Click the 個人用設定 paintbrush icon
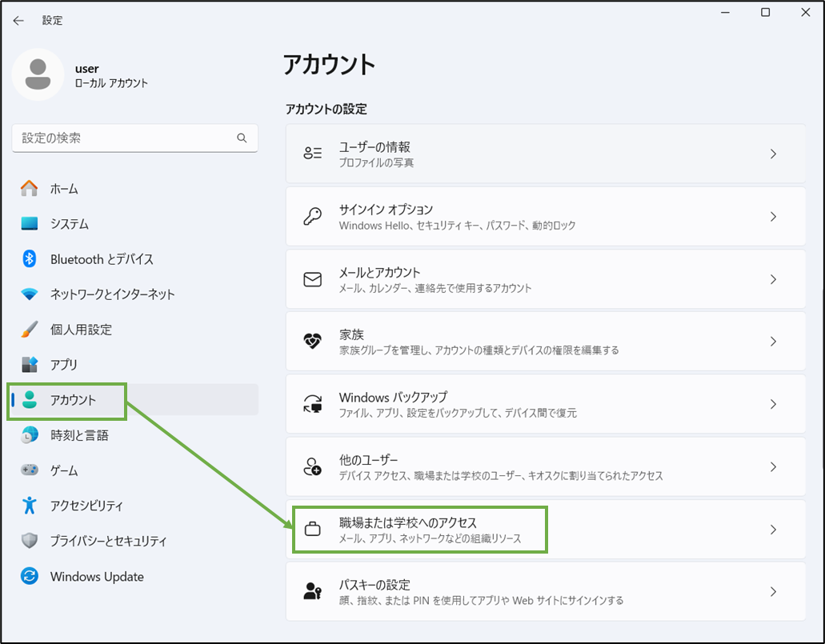This screenshot has width=825, height=644. pos(30,330)
